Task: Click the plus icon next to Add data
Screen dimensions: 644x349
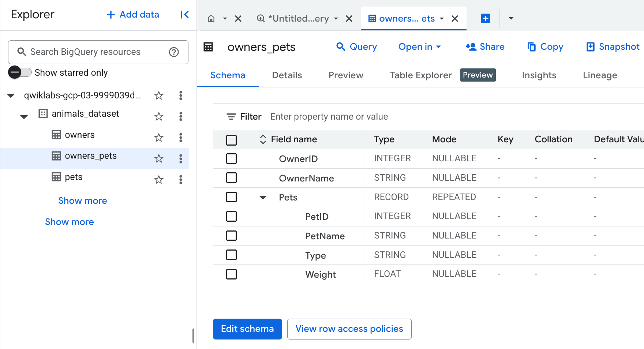Action: (111, 15)
